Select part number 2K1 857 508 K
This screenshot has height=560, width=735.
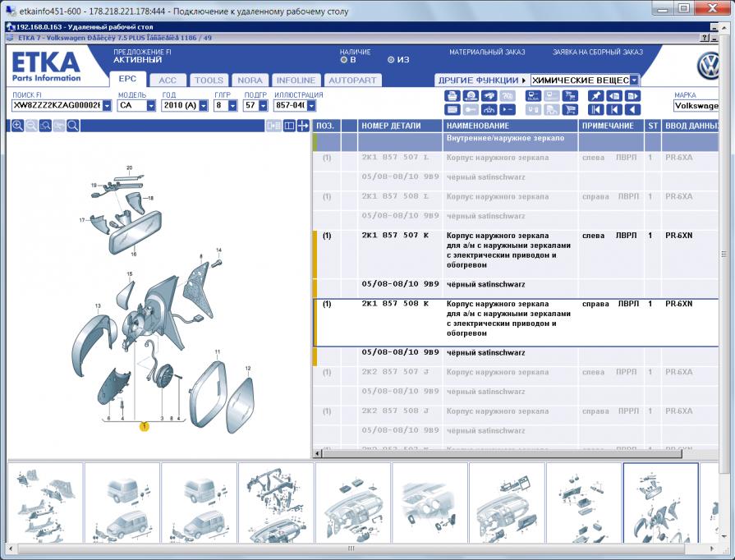point(395,304)
